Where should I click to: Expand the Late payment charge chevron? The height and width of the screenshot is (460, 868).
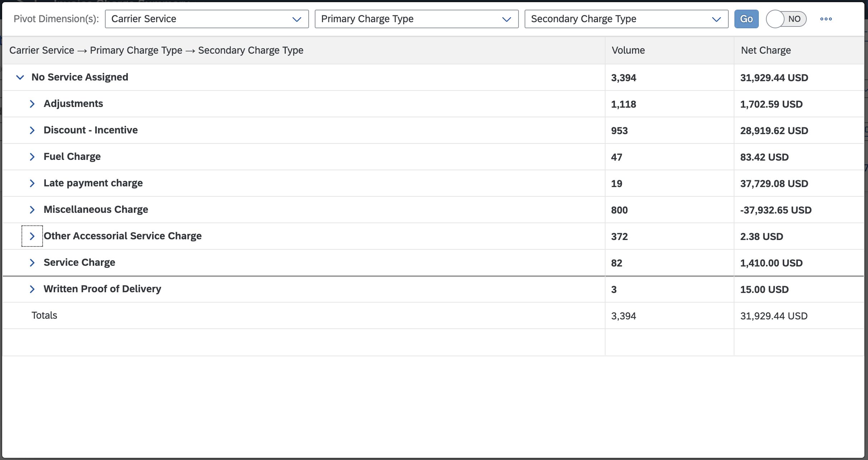pos(32,183)
